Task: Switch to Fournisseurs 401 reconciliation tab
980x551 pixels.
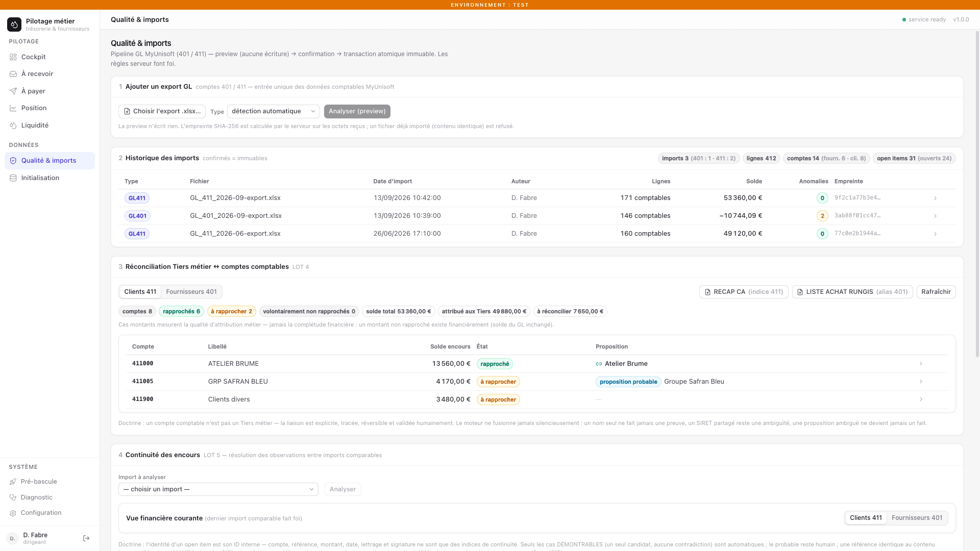Action: (191, 292)
